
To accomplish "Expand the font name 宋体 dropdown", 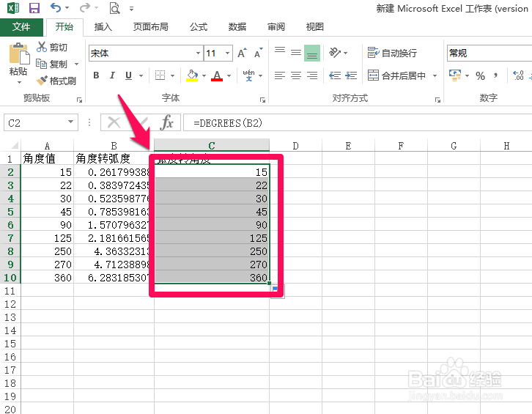I will [x=198, y=53].
